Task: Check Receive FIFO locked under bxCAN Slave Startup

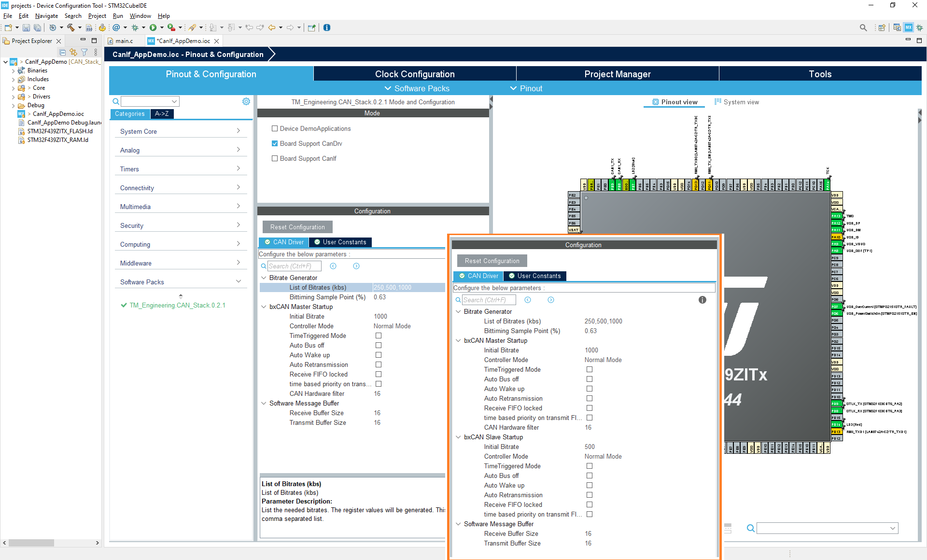Action: pos(590,504)
